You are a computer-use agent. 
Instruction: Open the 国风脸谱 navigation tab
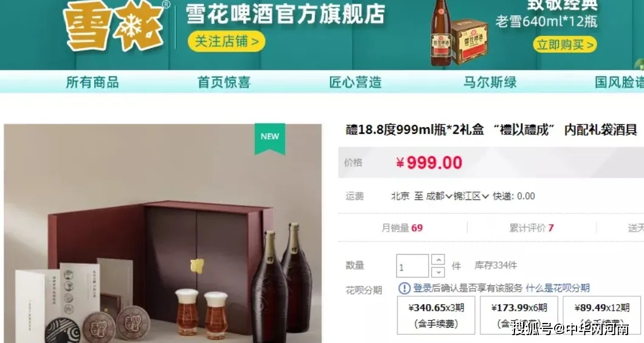coord(619,82)
